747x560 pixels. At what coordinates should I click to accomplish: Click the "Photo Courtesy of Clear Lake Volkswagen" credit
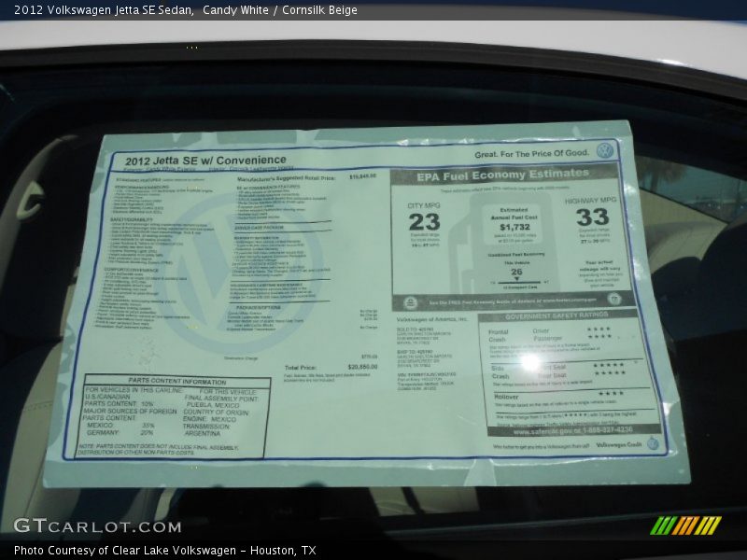pos(125,551)
